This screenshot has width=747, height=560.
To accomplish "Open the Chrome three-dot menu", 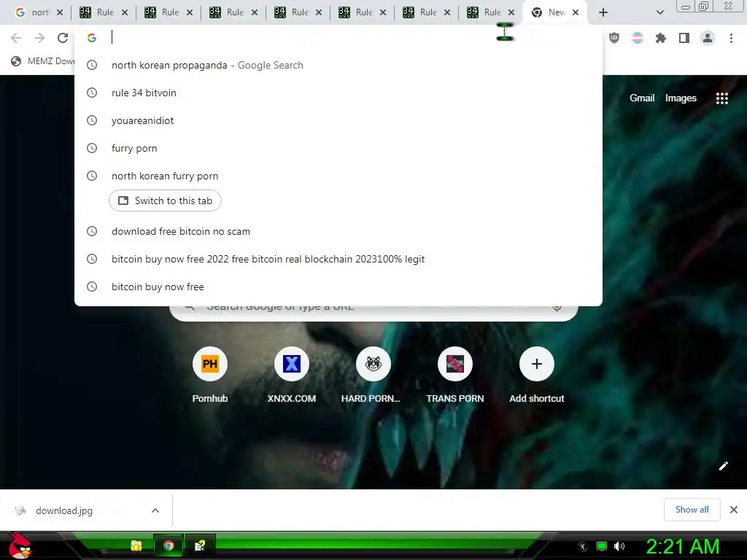I will [x=731, y=38].
